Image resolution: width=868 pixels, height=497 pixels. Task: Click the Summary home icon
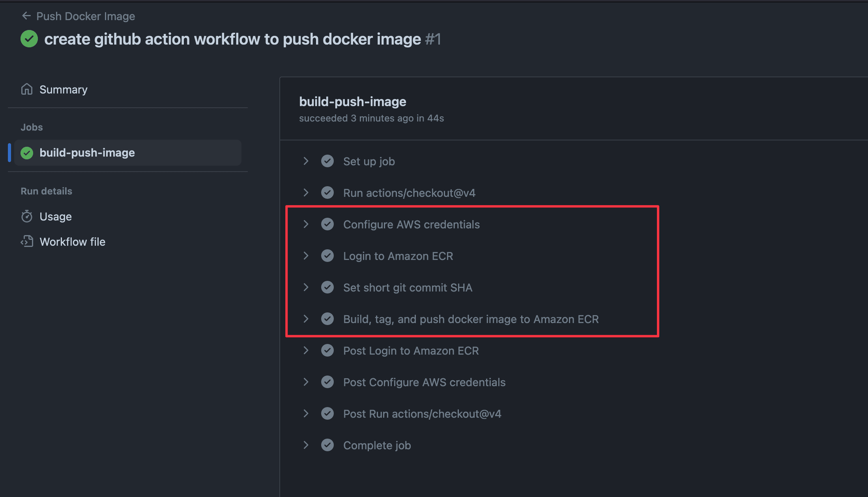click(x=27, y=90)
